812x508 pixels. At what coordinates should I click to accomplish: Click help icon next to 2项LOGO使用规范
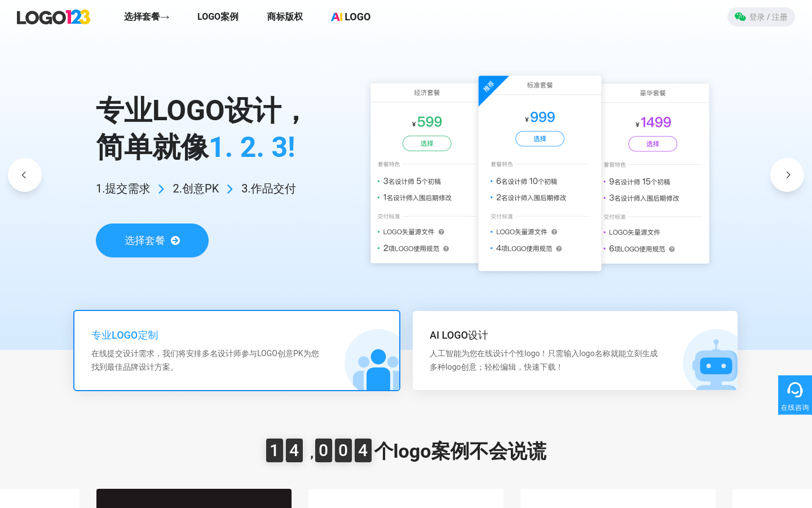pyautogui.click(x=446, y=249)
